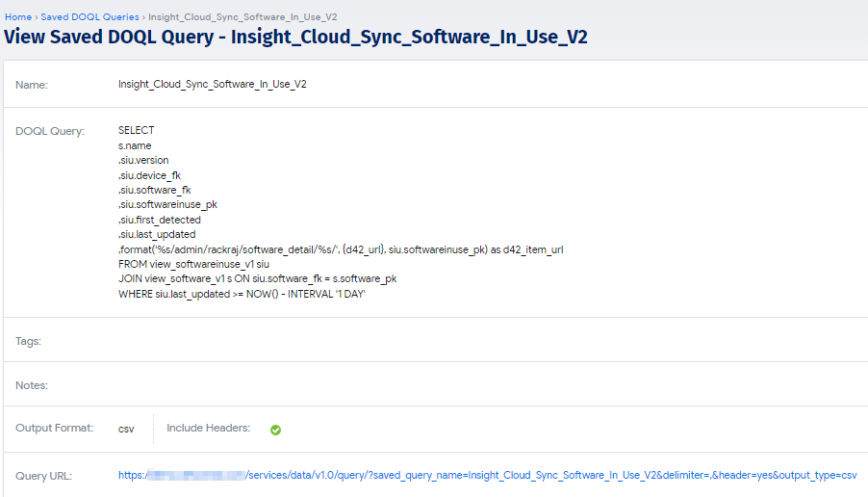Viewport: 868px width, 497px height.
Task: Click the View Saved DOQL Query page heading
Action: [x=295, y=38]
